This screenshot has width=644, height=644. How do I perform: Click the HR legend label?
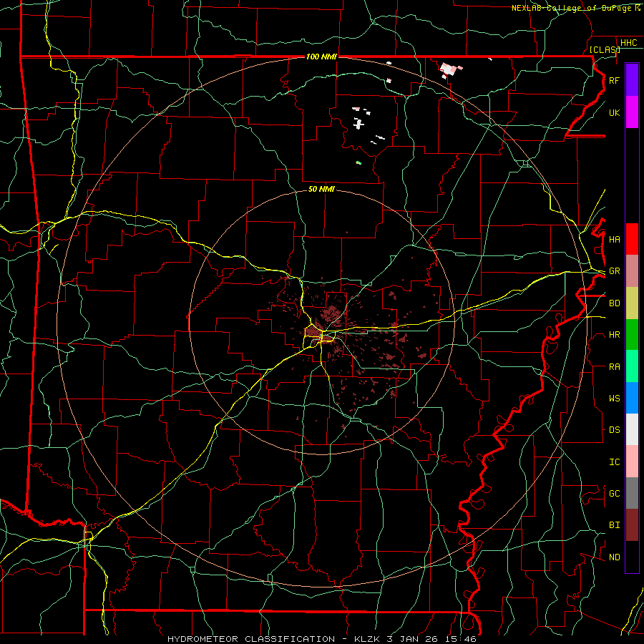click(614, 335)
